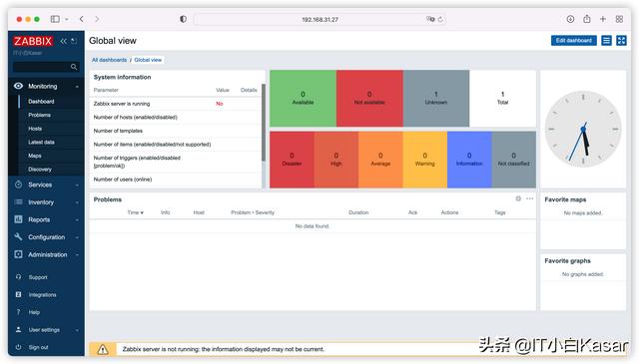Click the Configuration wrench icon
The width and height of the screenshot is (639, 364).
(18, 236)
